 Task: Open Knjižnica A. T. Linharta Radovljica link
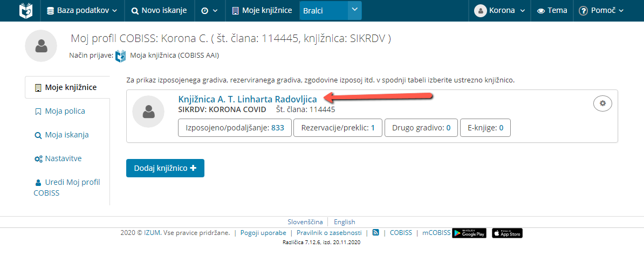[248, 99]
